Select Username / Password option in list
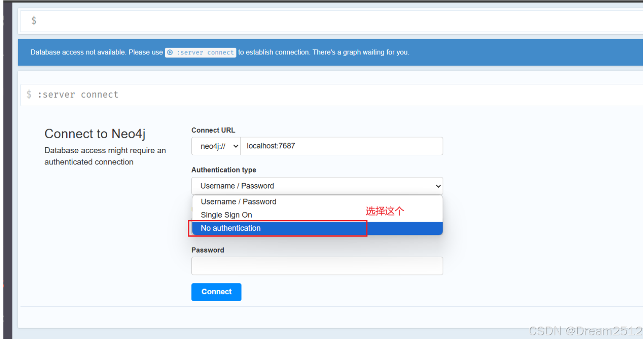Viewport: 644px width, 342px height. tap(317, 202)
